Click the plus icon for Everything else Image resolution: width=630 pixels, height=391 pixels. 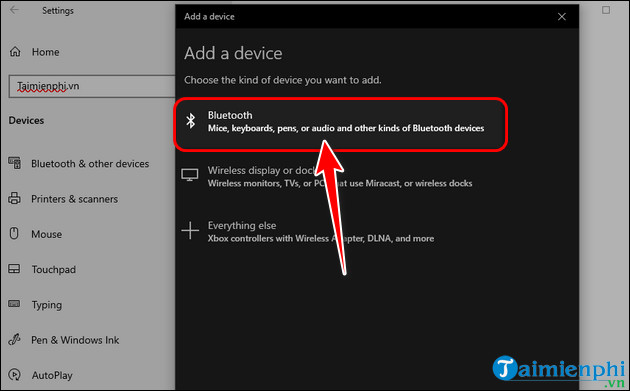pos(190,231)
